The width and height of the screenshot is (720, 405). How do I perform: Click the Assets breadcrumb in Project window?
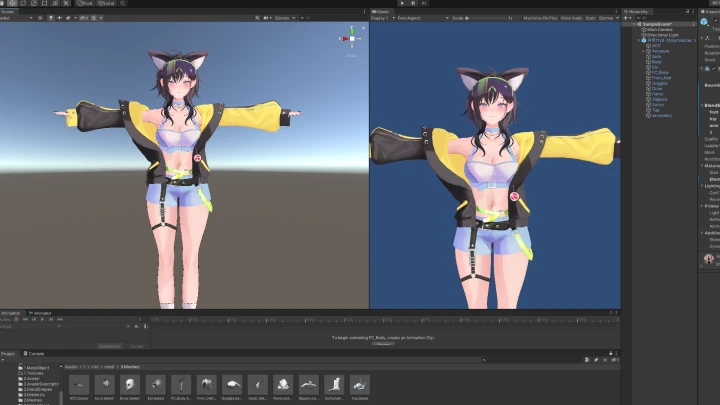pos(71,367)
